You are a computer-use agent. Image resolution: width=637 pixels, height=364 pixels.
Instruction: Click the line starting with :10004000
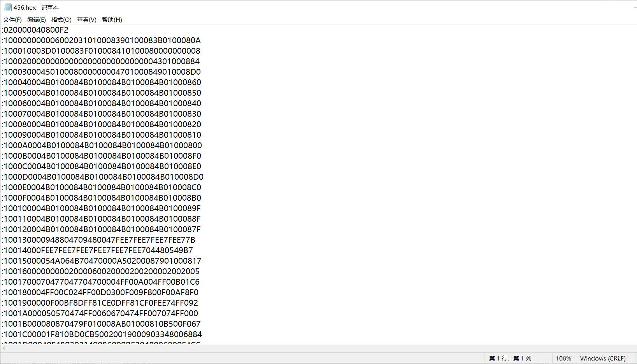[102, 82]
